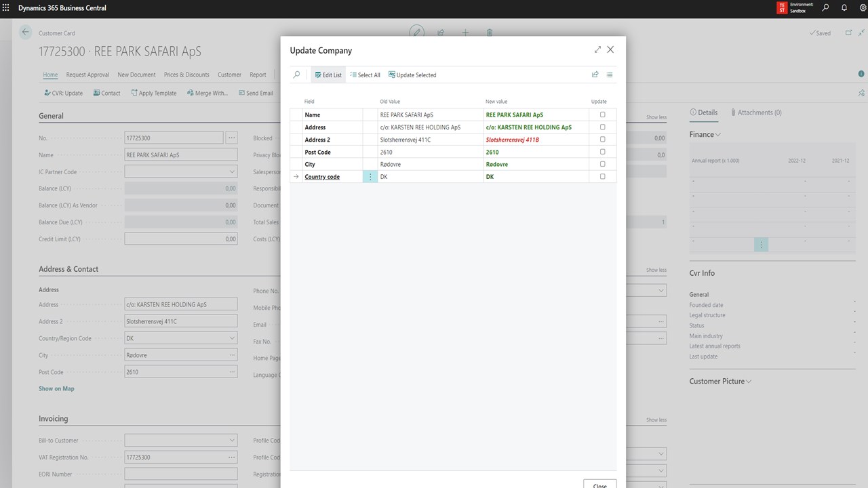This screenshot has height=488, width=868.
Task: Click the plus icon to create new customer
Action: tap(465, 32)
